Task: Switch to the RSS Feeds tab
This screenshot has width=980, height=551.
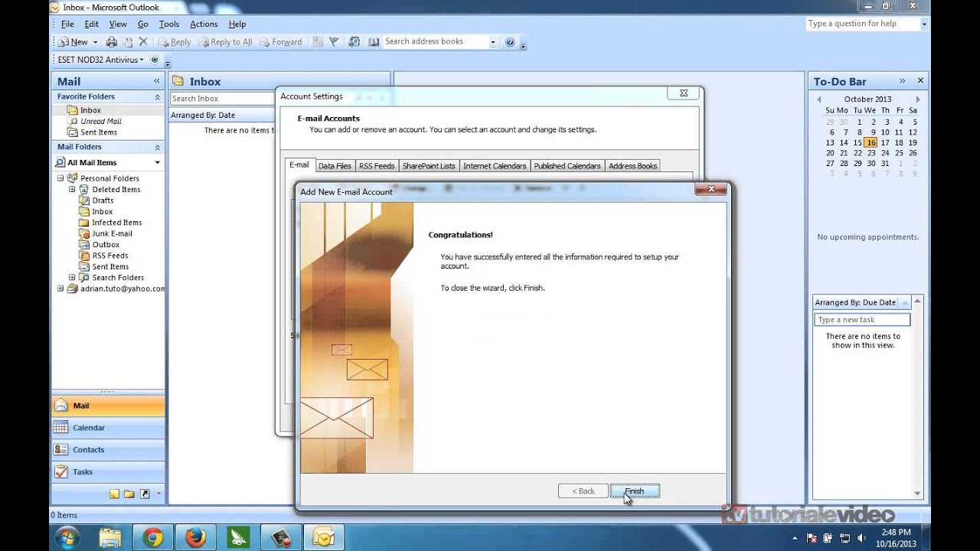Action: point(377,166)
